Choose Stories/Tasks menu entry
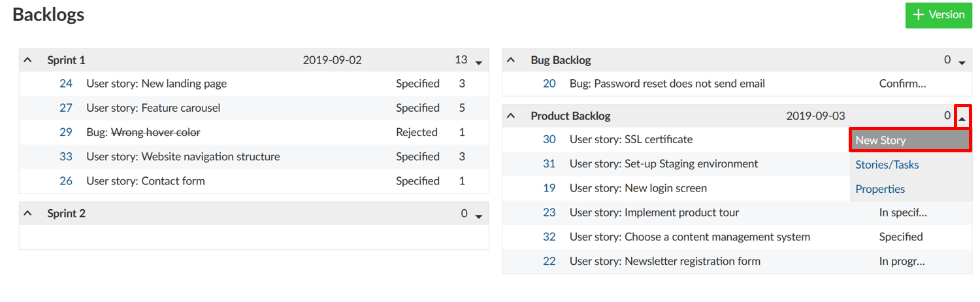The image size is (980, 302). click(887, 165)
